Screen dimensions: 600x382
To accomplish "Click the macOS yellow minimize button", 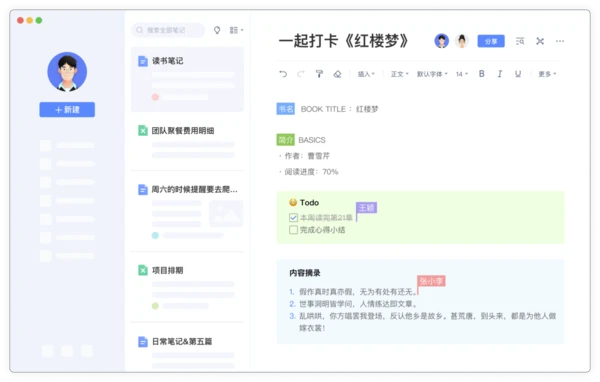I will (x=29, y=20).
